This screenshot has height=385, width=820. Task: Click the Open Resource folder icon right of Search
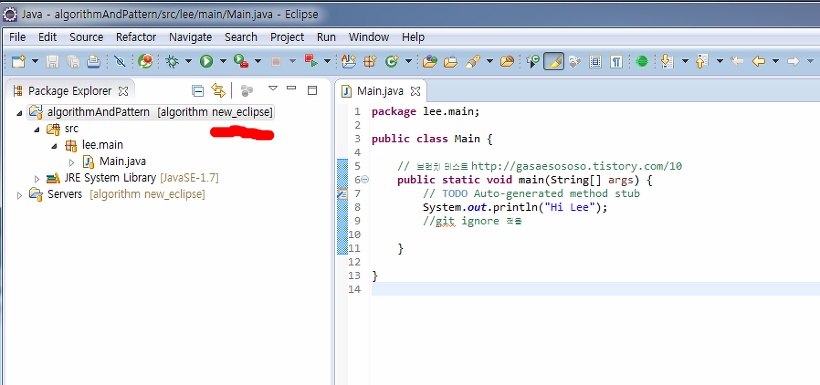(x=507, y=62)
